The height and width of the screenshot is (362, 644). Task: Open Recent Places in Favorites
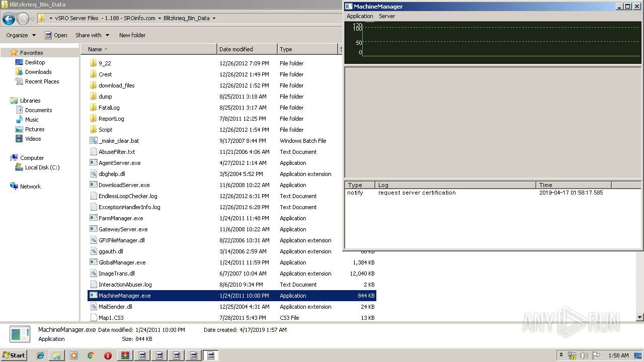pos(42,81)
